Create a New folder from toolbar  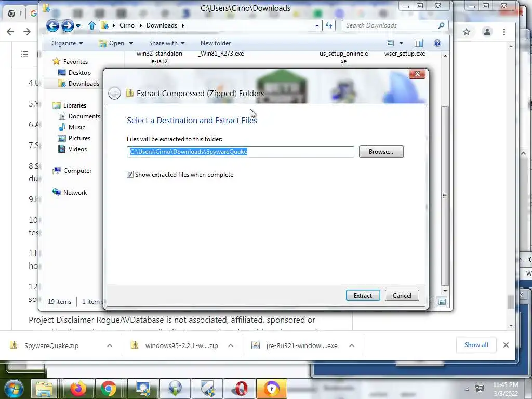(216, 43)
